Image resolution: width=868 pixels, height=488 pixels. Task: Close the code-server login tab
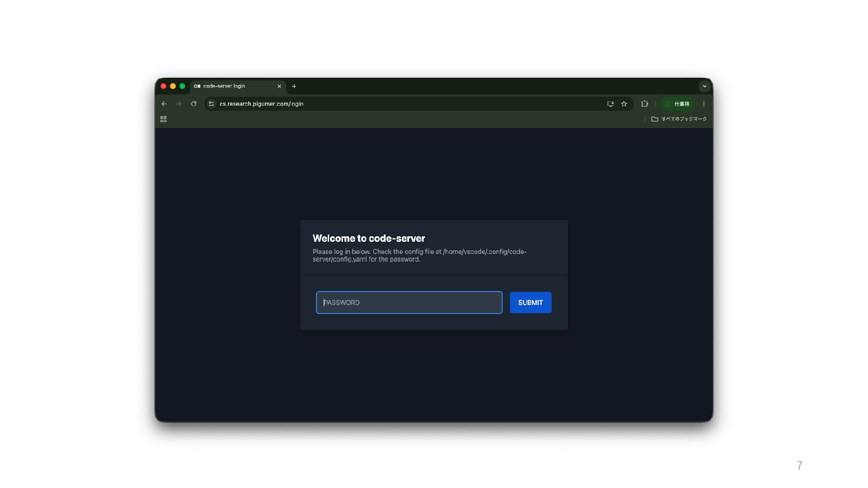pos(279,86)
